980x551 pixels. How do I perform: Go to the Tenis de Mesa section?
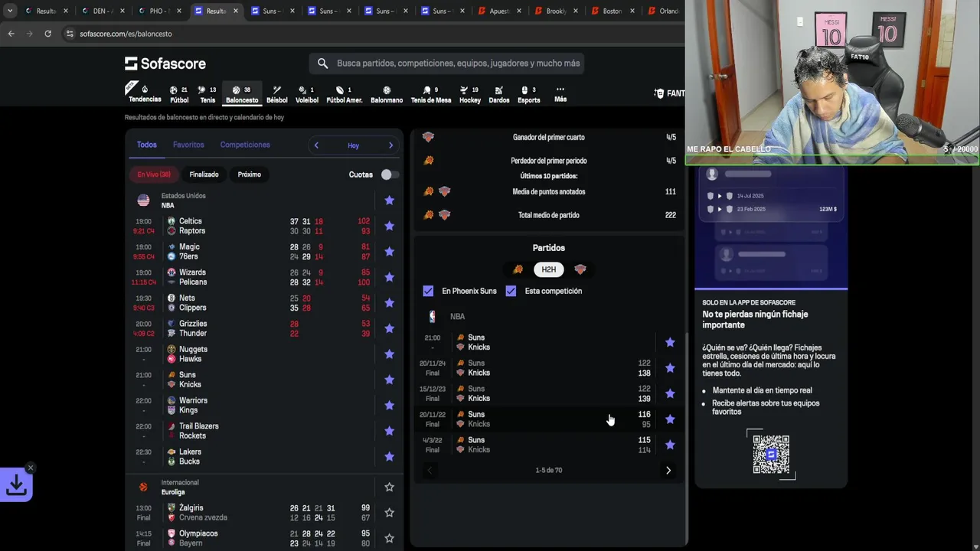[x=431, y=94]
